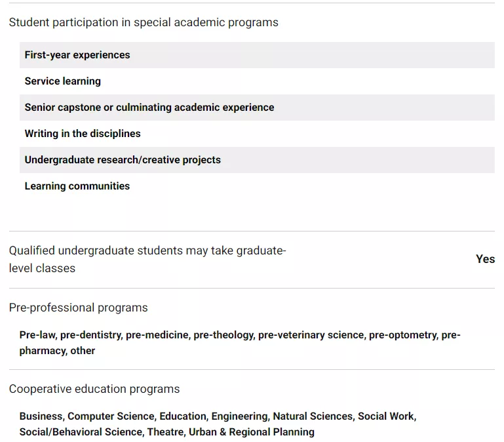This screenshot has width=504, height=442.
Task: Click the 'Student participation in special academic programs' heading
Action: tap(144, 22)
